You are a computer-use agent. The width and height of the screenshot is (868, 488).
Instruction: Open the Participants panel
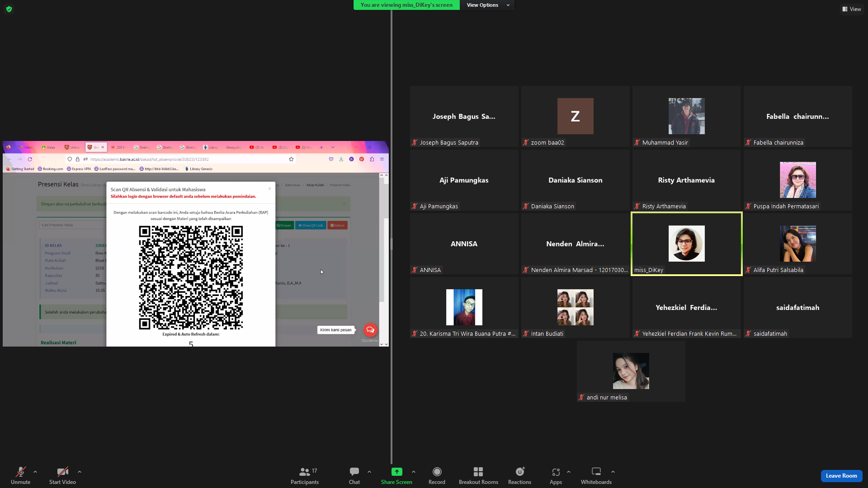point(305,475)
